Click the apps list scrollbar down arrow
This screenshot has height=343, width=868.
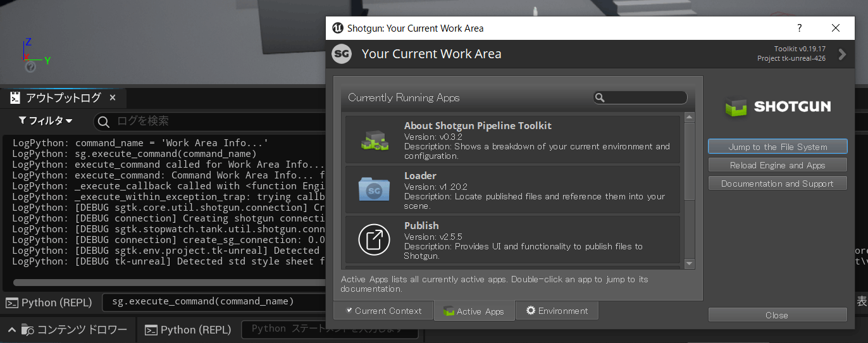click(690, 263)
